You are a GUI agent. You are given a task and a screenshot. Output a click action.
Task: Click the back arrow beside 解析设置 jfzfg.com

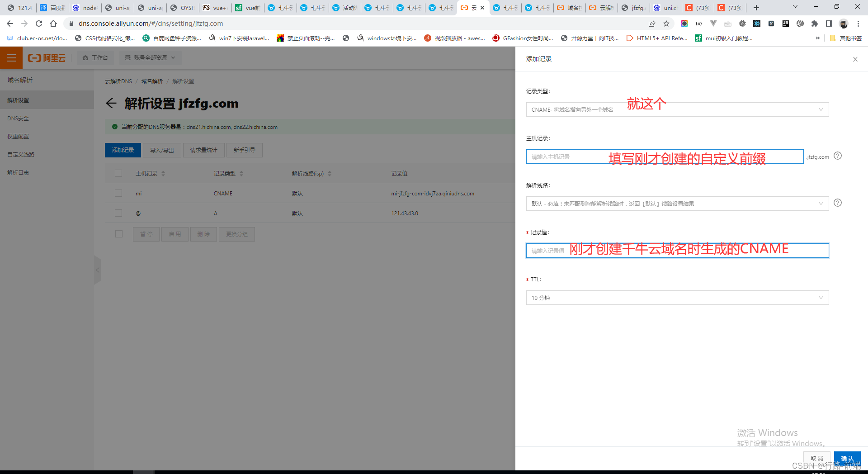click(111, 104)
